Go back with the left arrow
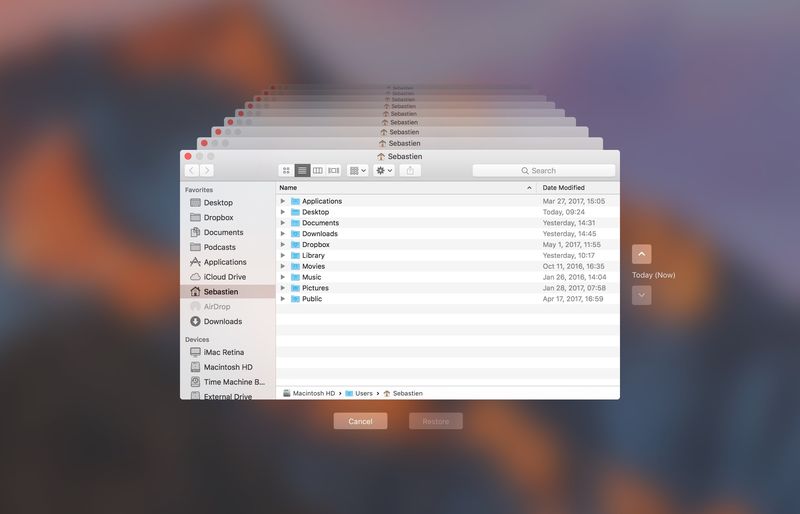The height and width of the screenshot is (514, 800). tap(192, 170)
